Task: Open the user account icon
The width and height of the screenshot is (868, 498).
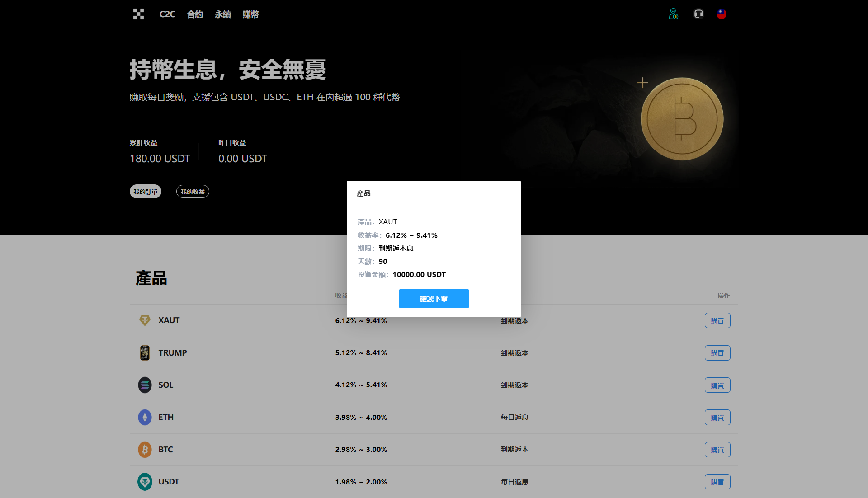Action: 673,14
